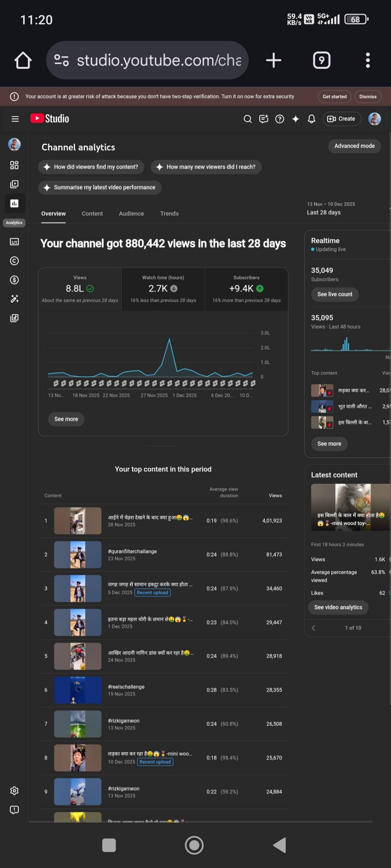Select the Watch time (hours) metric card
Screen dimensions: 391x868
click(163, 289)
